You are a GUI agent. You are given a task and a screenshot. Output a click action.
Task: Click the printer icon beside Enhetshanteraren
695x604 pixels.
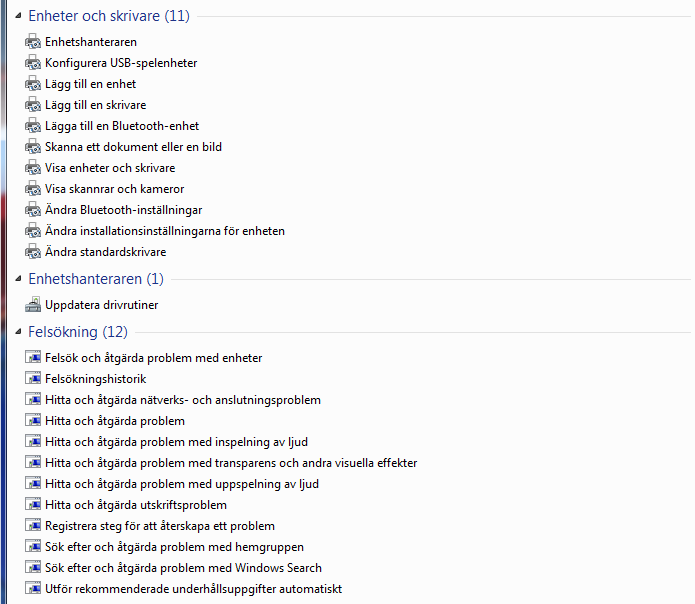[33, 42]
